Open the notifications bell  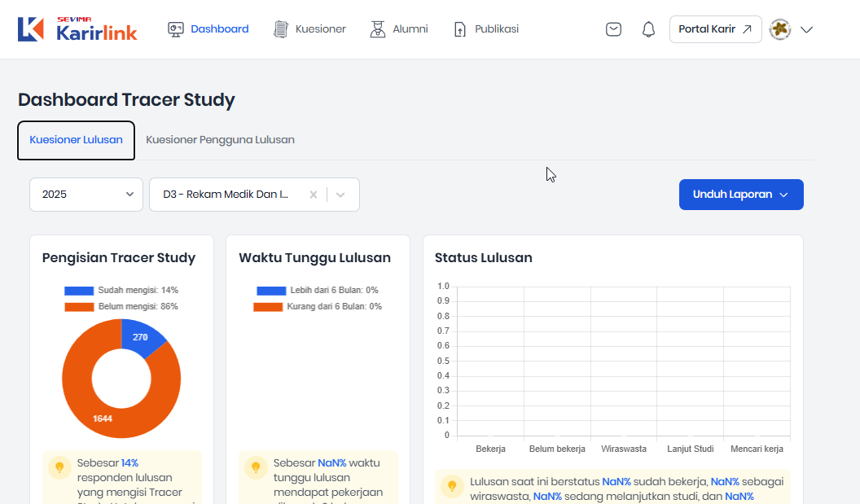click(648, 29)
